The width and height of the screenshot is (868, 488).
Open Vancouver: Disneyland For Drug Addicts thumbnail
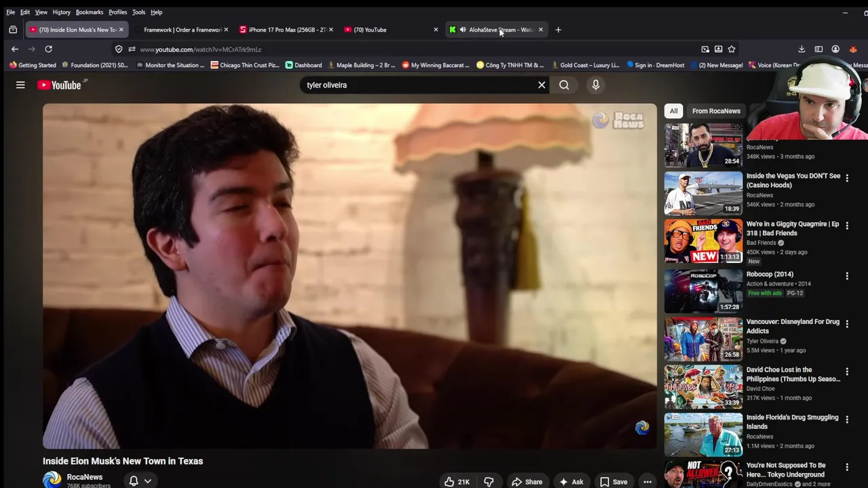pyautogui.click(x=703, y=339)
